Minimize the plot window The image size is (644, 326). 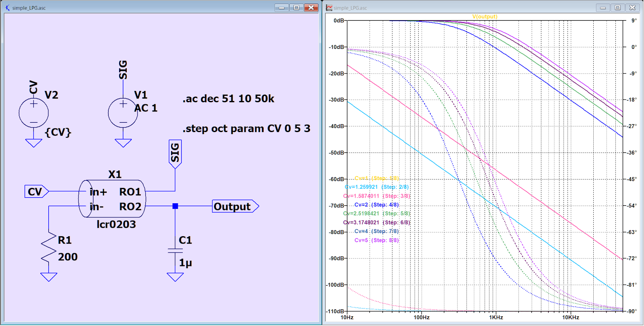(x=603, y=8)
